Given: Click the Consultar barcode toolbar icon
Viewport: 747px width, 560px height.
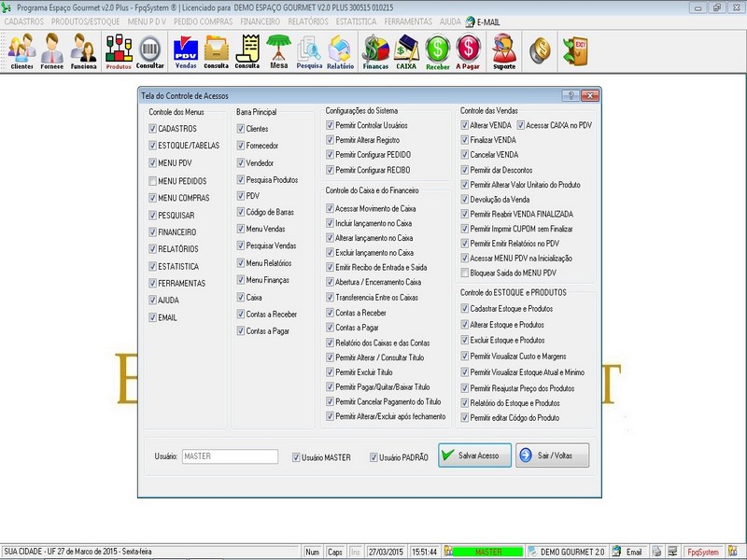Looking at the screenshot, I should pos(150,51).
